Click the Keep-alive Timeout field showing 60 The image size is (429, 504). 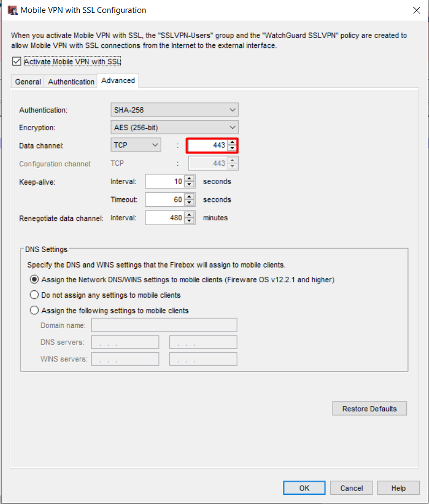[165, 200]
